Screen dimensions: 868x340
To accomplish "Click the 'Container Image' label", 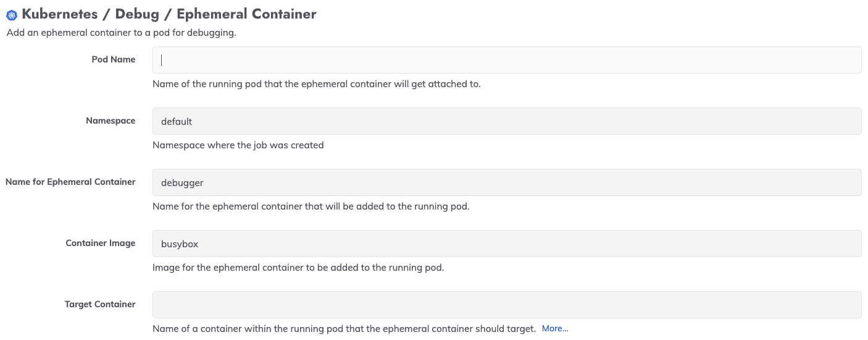I will point(101,243).
